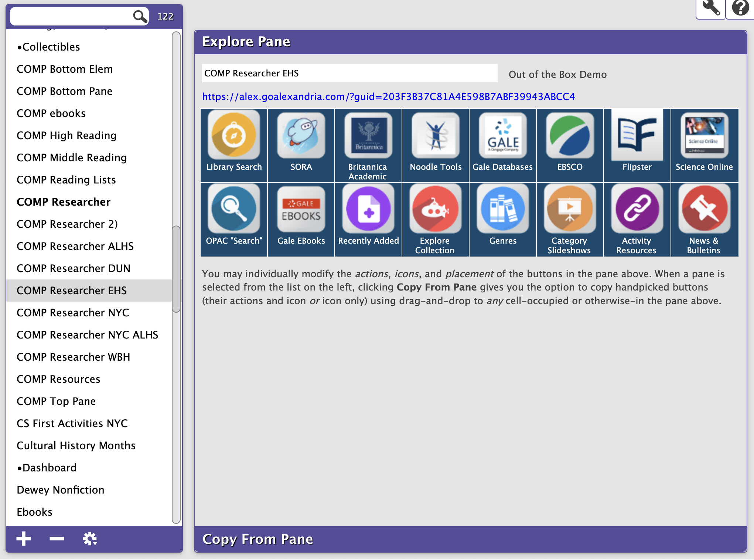Select COMP Researcher EHS row in list
The width and height of the screenshot is (754, 560).
click(89, 291)
